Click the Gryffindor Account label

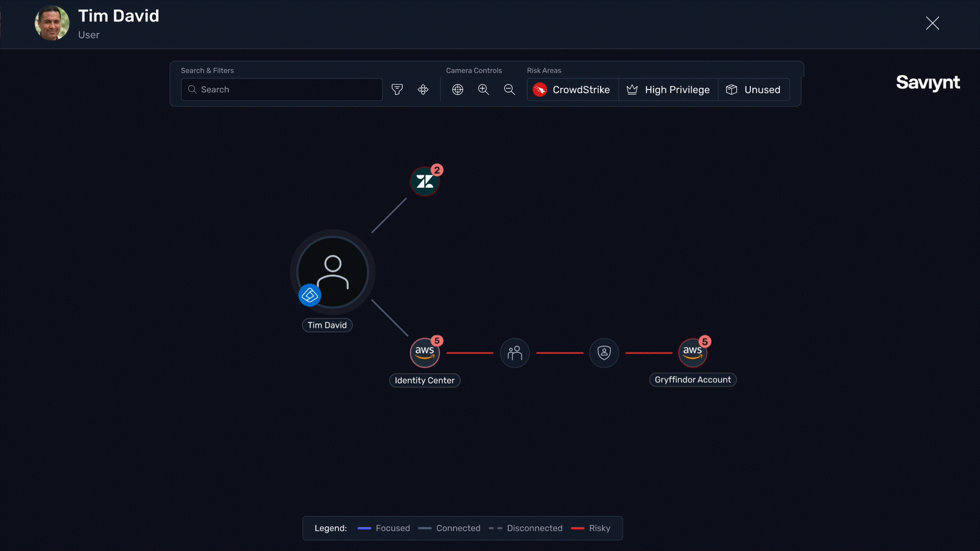693,380
